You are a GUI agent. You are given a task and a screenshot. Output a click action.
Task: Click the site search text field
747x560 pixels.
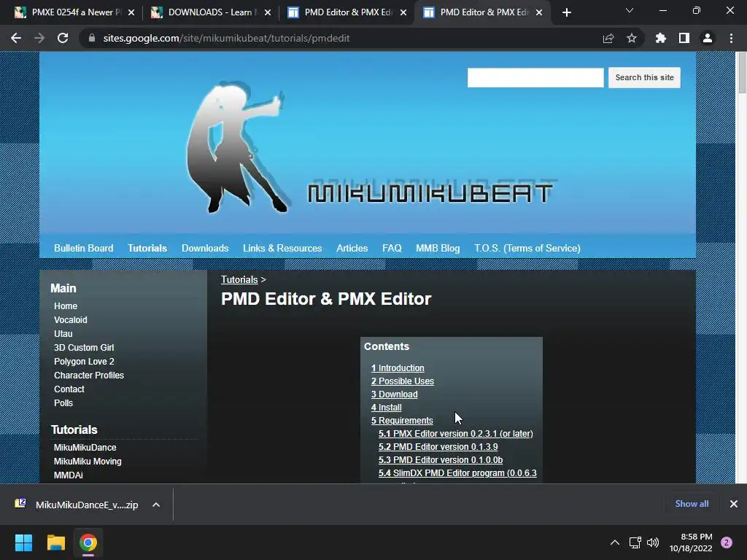click(x=535, y=77)
